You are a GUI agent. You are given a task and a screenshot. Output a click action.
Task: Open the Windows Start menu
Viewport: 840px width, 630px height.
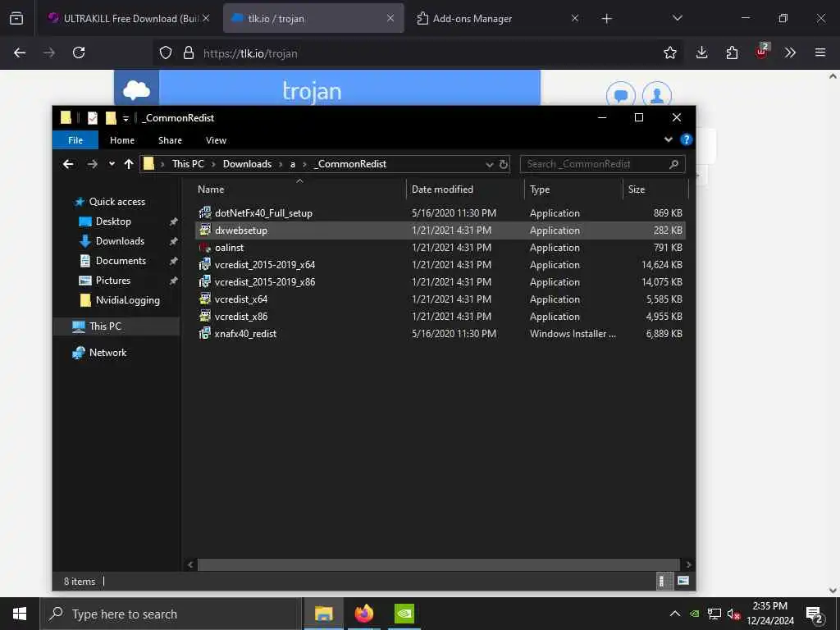tap(20, 614)
